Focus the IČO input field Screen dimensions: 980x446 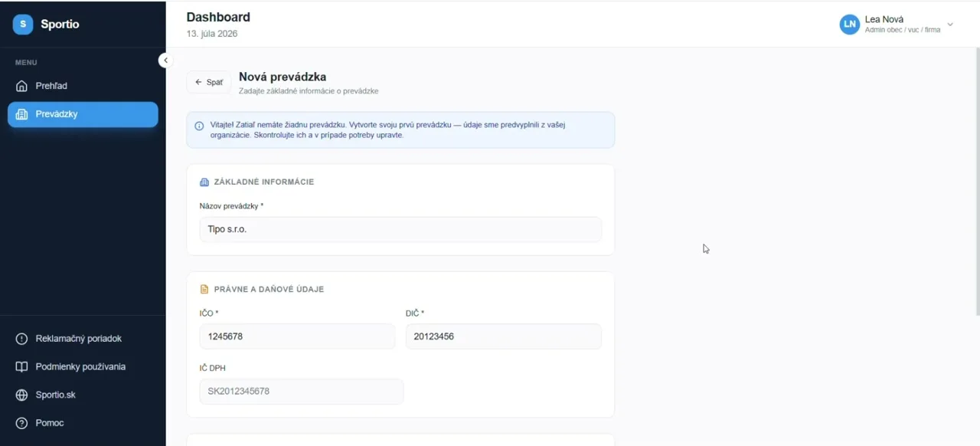pyautogui.click(x=297, y=336)
